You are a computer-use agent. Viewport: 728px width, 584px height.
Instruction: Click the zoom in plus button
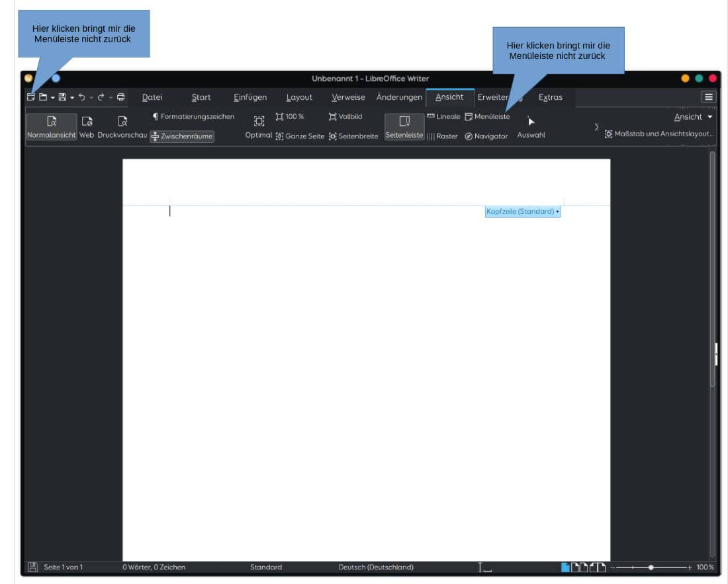(690, 567)
